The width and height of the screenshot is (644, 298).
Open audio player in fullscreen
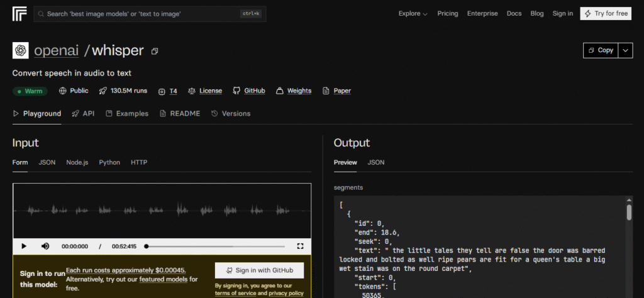pos(300,246)
